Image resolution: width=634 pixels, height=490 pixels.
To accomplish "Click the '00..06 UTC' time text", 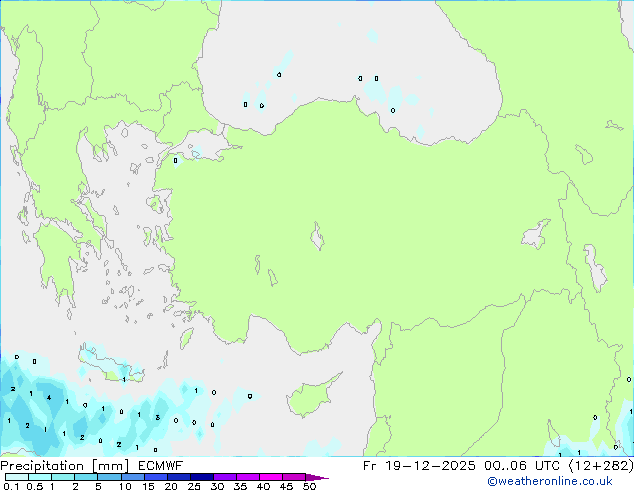I will pos(522,466).
